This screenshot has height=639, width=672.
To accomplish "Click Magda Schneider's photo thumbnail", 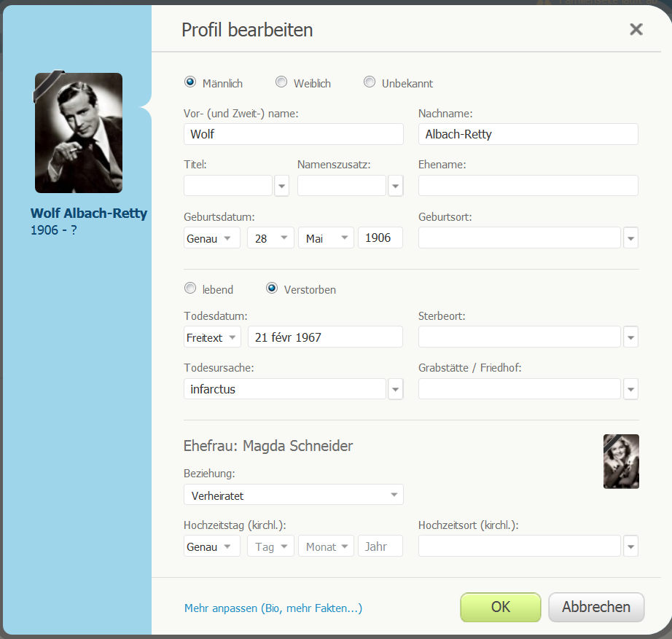I will pyautogui.click(x=621, y=461).
